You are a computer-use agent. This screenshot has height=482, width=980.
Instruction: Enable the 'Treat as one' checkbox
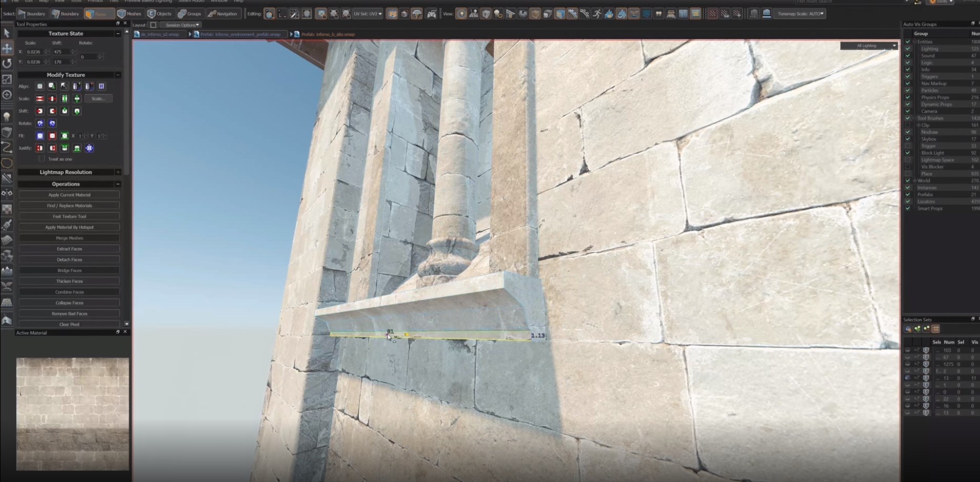click(42, 159)
